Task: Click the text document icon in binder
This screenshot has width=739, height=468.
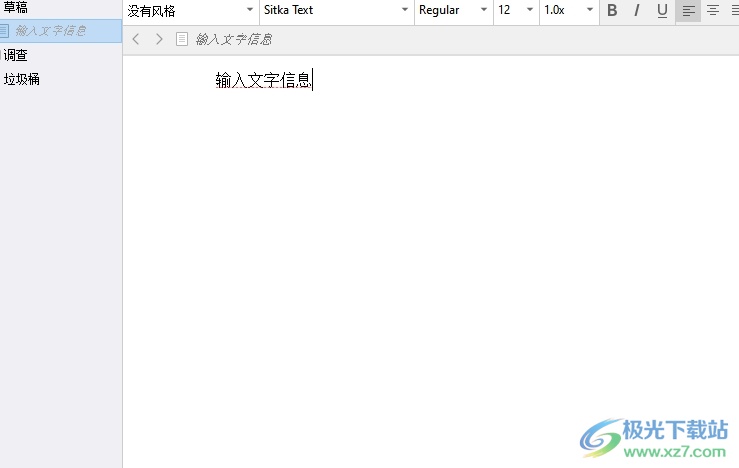Action: tap(4, 31)
